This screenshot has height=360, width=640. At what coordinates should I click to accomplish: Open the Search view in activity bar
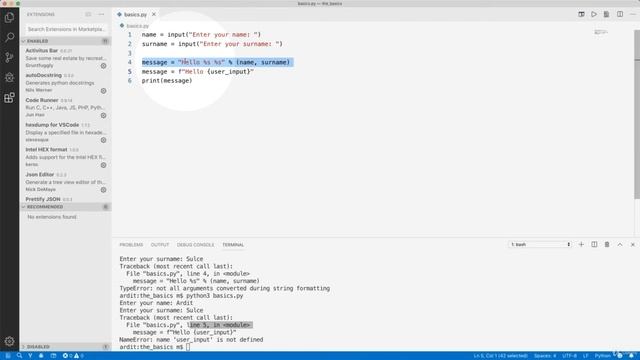[9, 37]
